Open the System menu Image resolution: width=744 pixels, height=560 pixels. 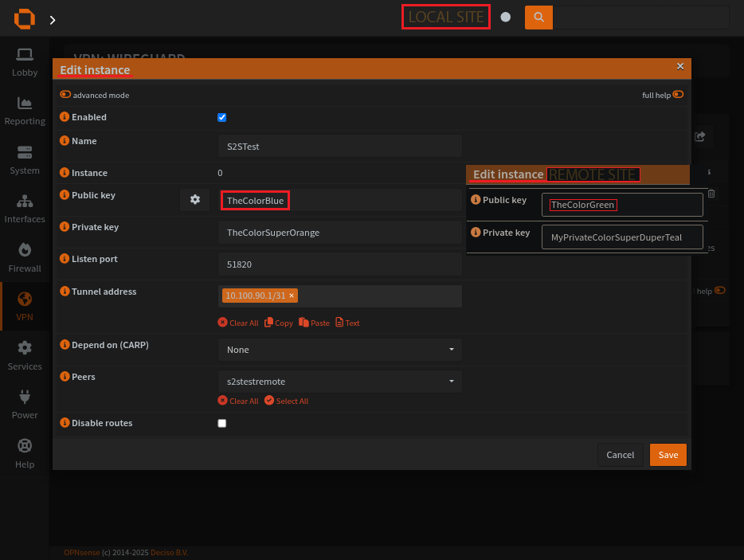point(25,160)
